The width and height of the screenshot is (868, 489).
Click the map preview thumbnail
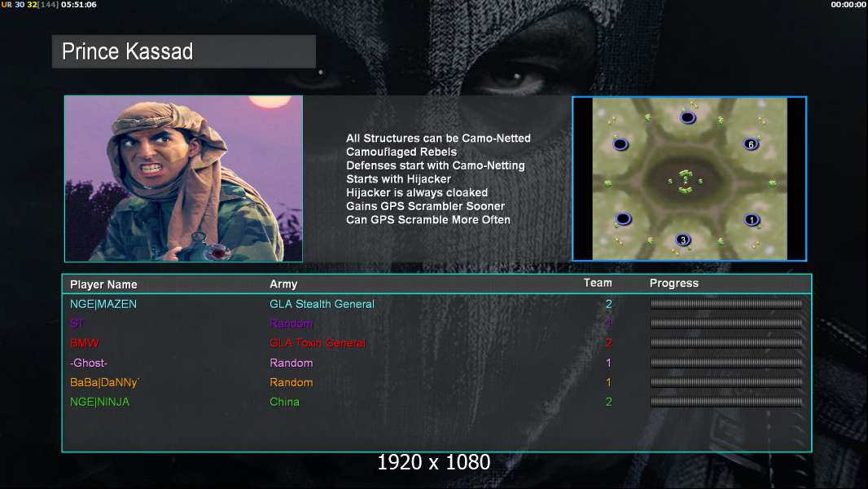[689, 178]
